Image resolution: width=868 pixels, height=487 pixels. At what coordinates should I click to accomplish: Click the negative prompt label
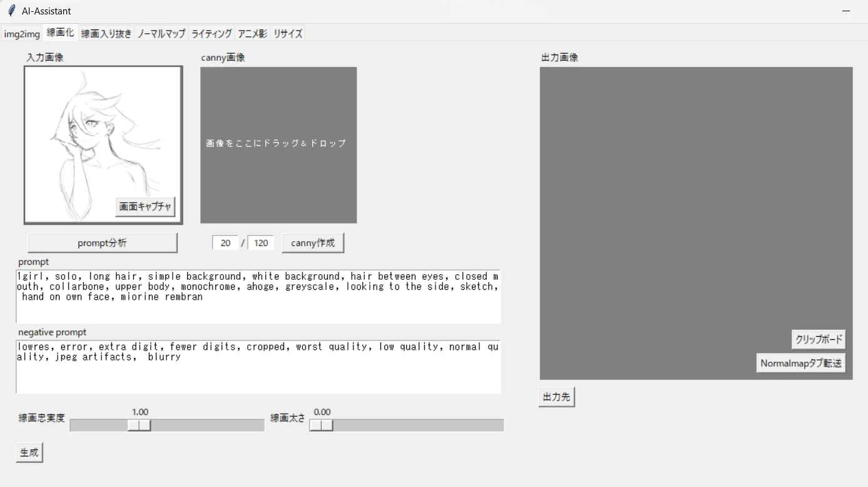53,332
